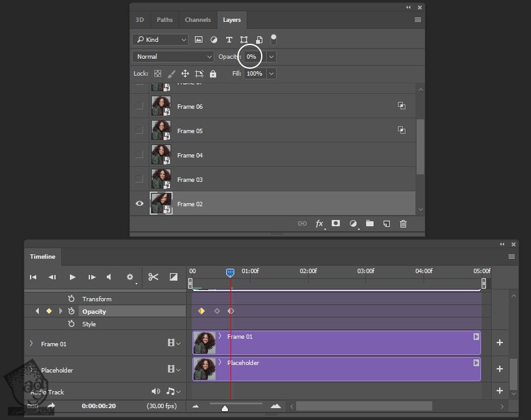Open the layer styles fx menu
Viewport: 531px width, 420px height.
[x=320, y=223]
